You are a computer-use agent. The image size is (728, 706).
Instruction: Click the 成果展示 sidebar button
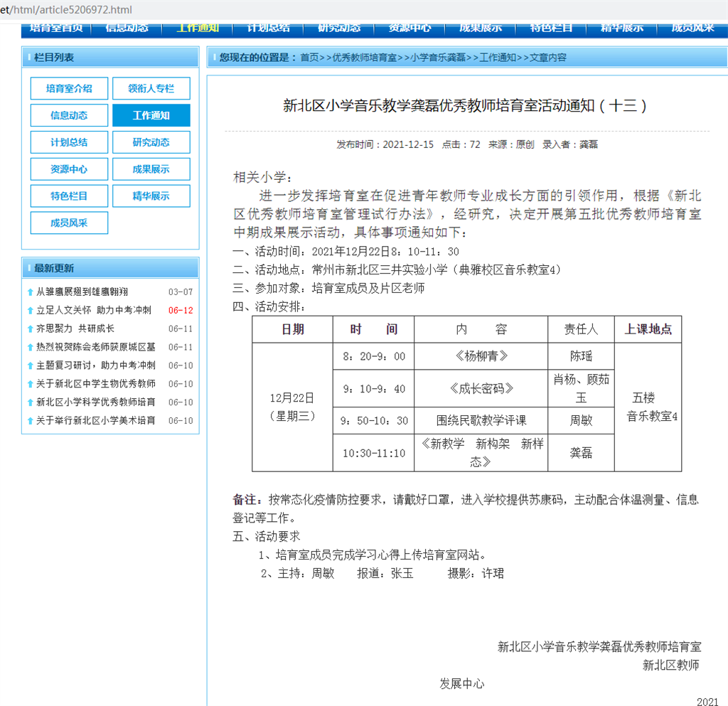tap(151, 169)
